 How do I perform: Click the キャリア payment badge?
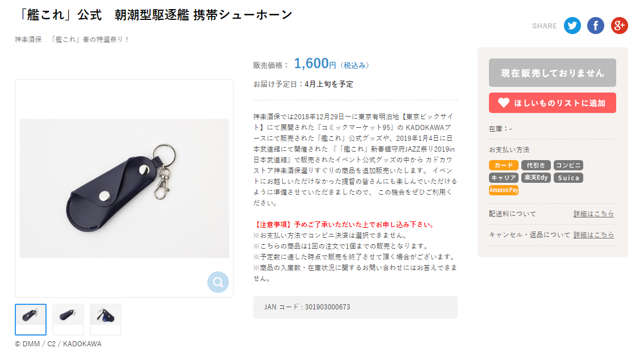pyautogui.click(x=504, y=178)
